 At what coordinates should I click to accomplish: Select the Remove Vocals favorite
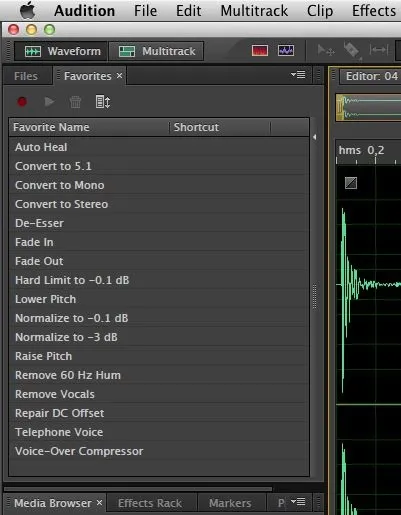click(159, 394)
